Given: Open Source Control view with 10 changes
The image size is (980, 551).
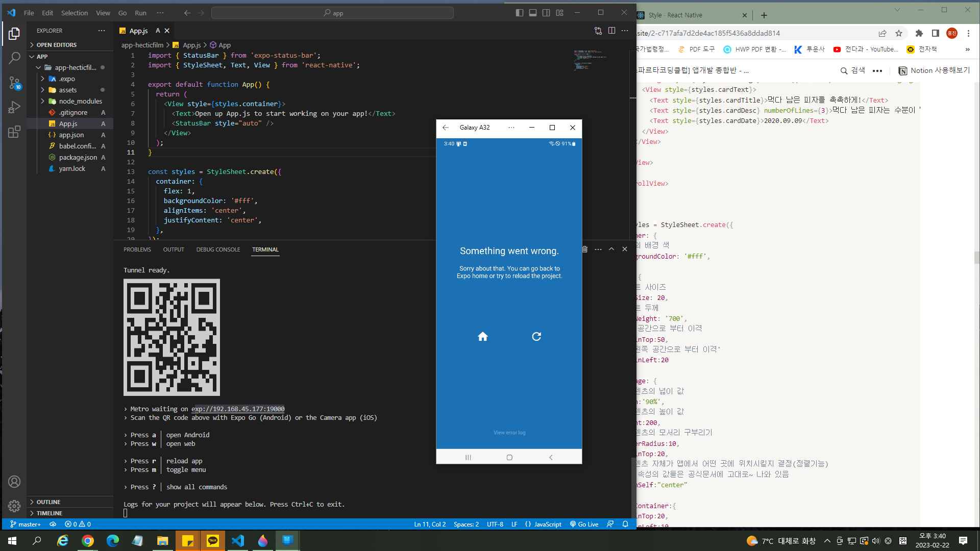Looking at the screenshot, I should [x=14, y=83].
